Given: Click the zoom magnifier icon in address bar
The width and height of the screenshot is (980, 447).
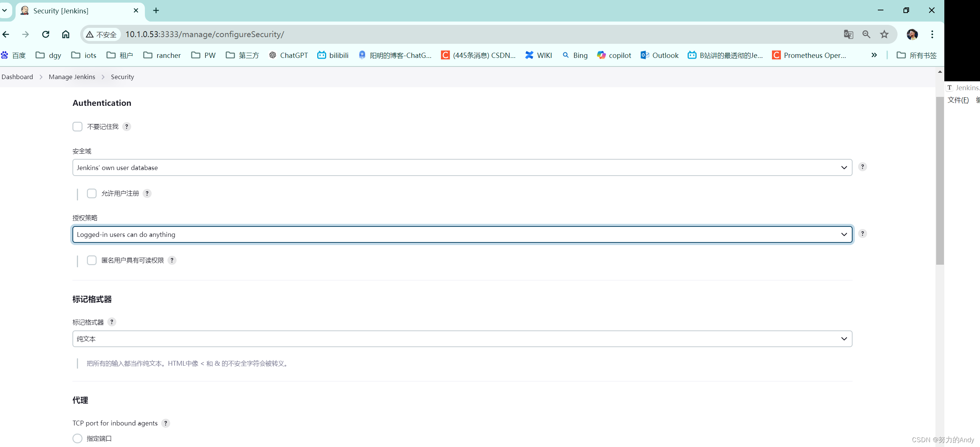Looking at the screenshot, I should pos(866,35).
